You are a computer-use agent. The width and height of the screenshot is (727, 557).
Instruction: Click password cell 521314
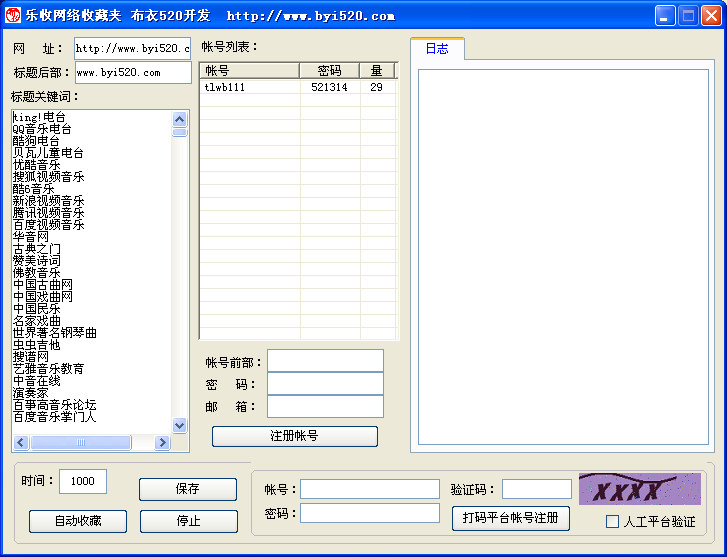(x=330, y=87)
